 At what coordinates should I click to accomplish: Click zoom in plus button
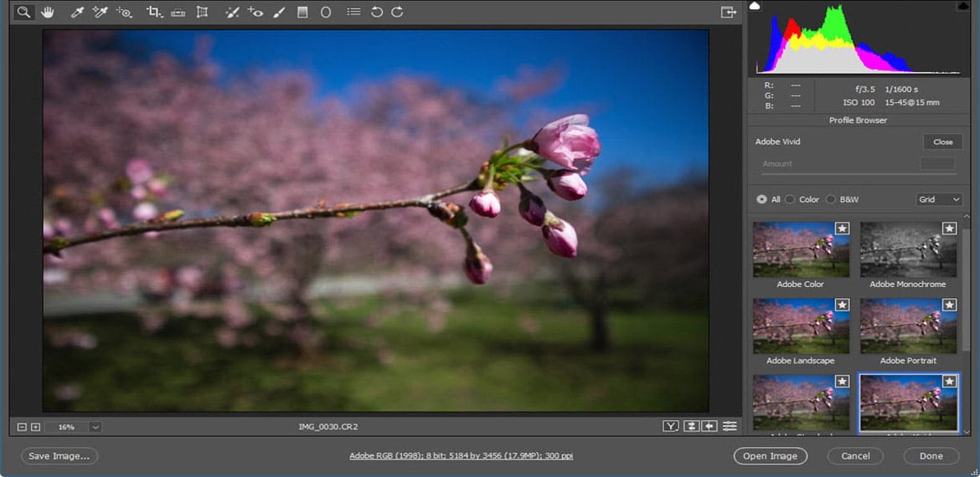[36, 427]
